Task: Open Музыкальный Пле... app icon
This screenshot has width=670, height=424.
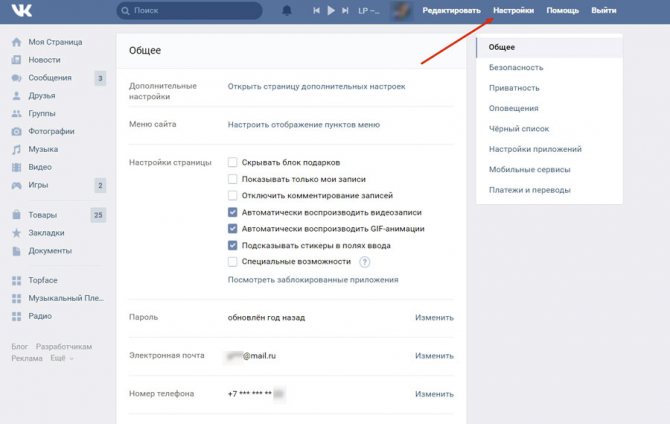Action: [x=16, y=298]
